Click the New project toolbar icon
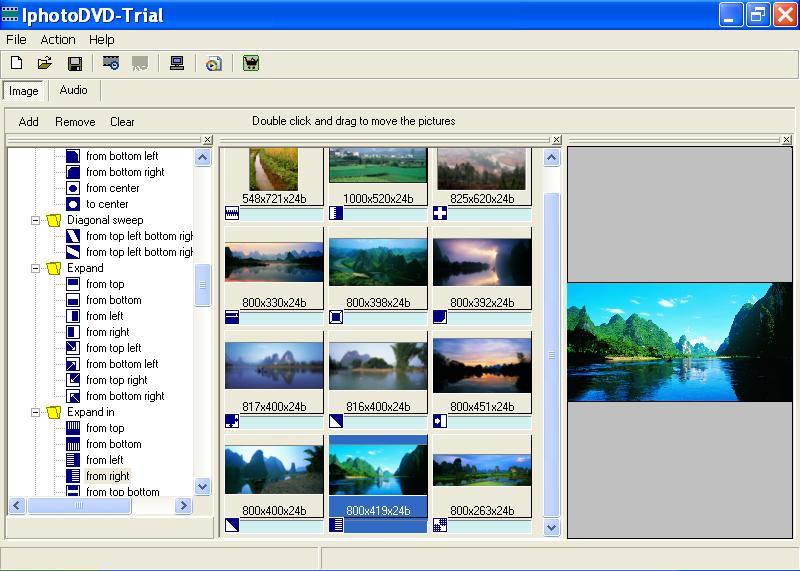Image resolution: width=800 pixels, height=571 pixels. tap(16, 63)
